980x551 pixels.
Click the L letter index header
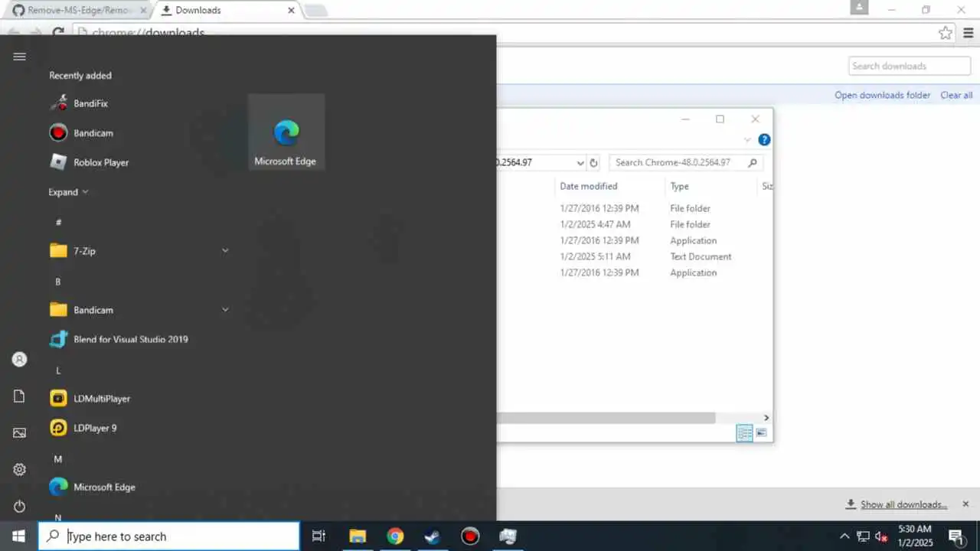coord(58,370)
